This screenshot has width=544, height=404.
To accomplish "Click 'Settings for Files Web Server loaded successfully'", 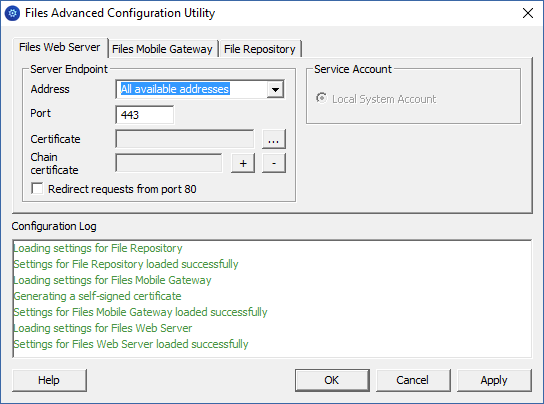I will tap(131, 344).
